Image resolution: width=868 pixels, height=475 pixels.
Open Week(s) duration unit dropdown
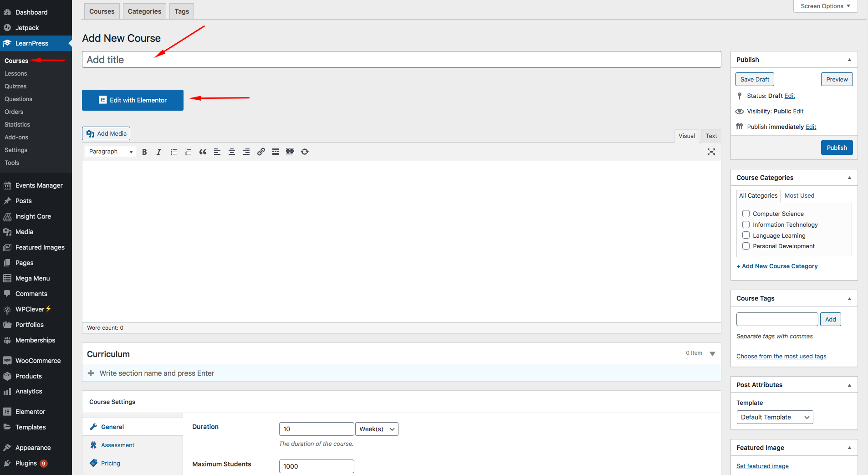[x=377, y=429]
